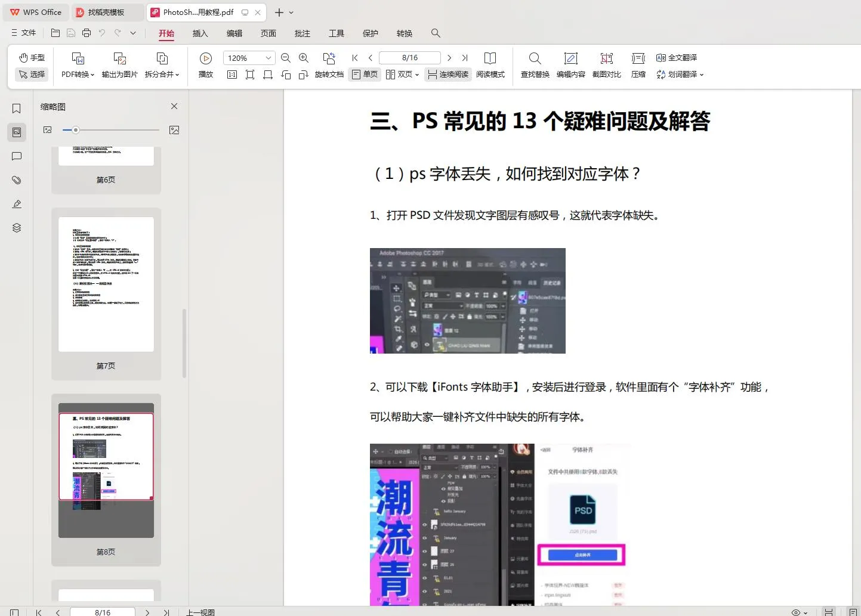
Task: Close the 缩略图 thumbnail panel
Action: pyautogui.click(x=174, y=106)
